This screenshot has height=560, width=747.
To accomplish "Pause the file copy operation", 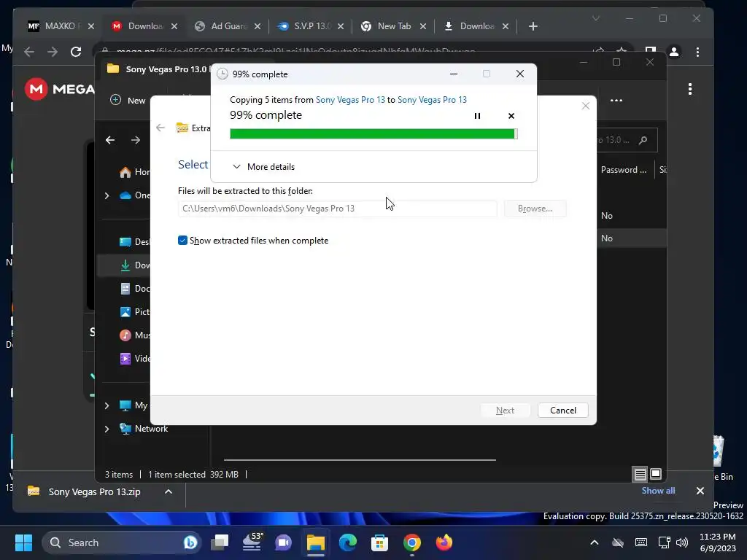I will click(477, 116).
